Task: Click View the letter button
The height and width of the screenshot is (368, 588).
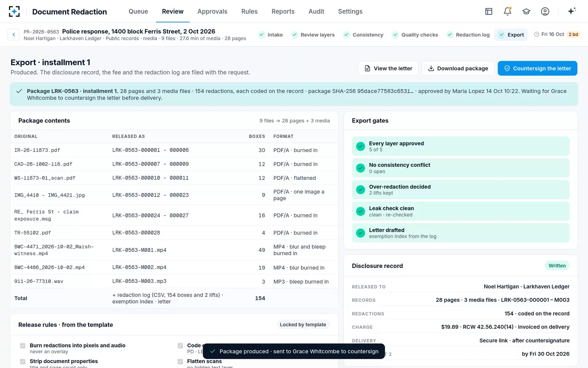Action: point(388,68)
